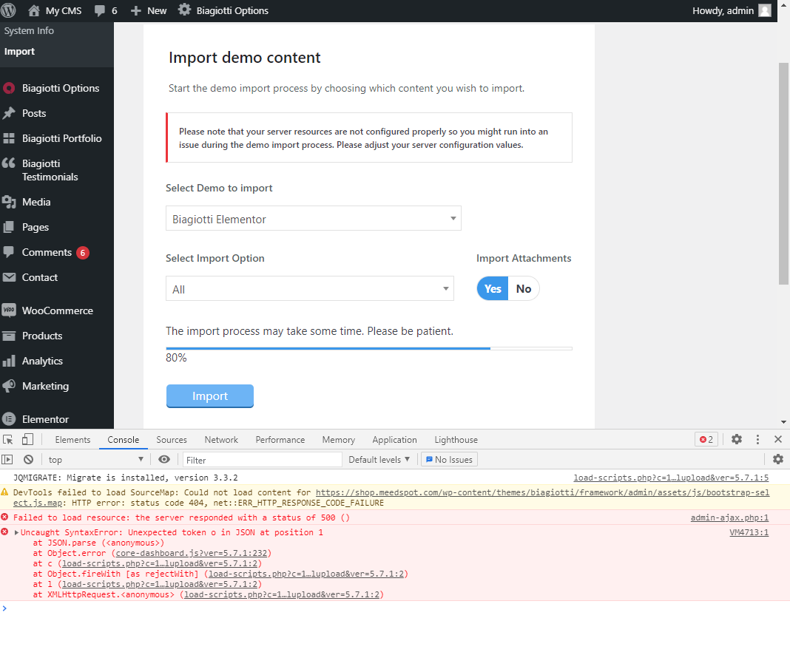Viewport: 790px width, 672px height.
Task: Switch to the Sources tab
Action: pyautogui.click(x=172, y=439)
